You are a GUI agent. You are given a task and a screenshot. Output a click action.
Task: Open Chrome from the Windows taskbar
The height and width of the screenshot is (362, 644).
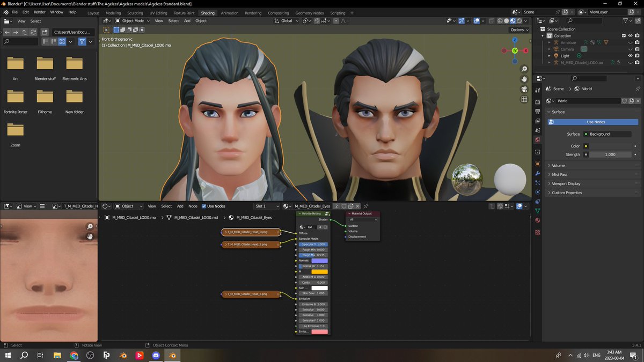pyautogui.click(x=74, y=355)
